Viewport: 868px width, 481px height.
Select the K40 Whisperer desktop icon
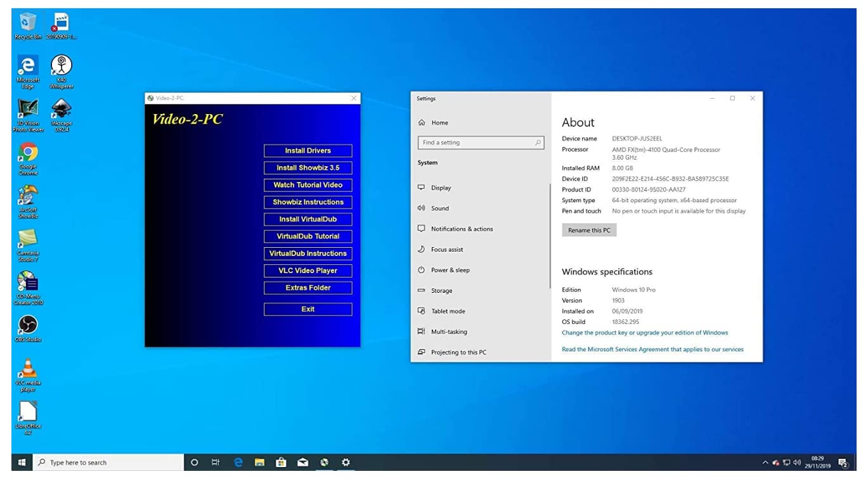(62, 67)
